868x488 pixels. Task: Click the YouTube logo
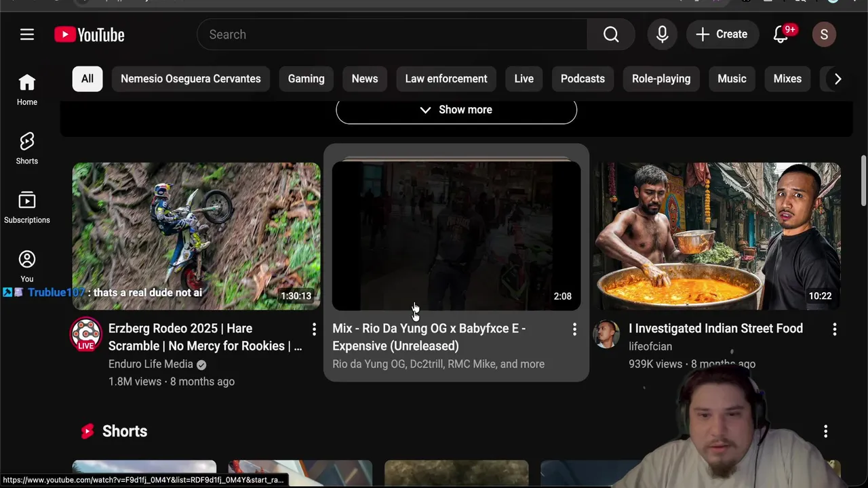click(90, 35)
